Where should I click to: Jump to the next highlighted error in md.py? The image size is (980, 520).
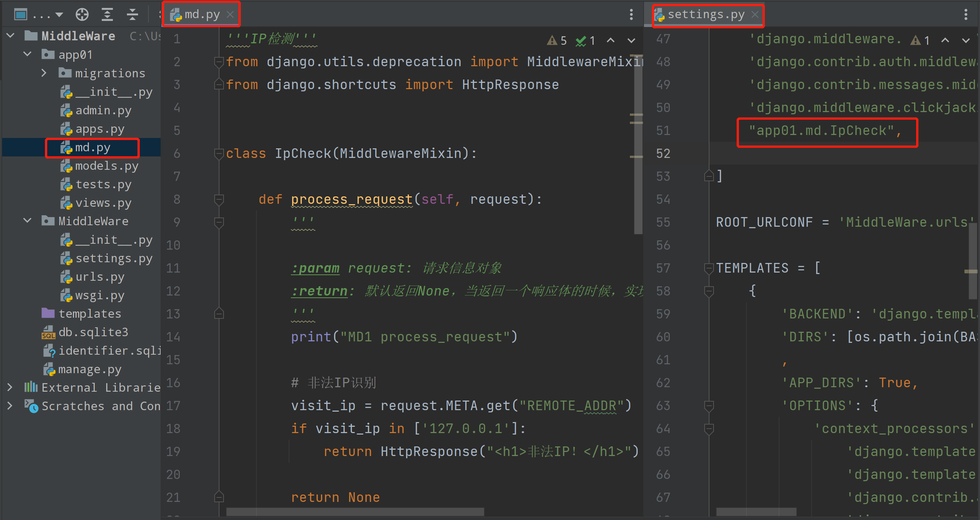pos(631,40)
